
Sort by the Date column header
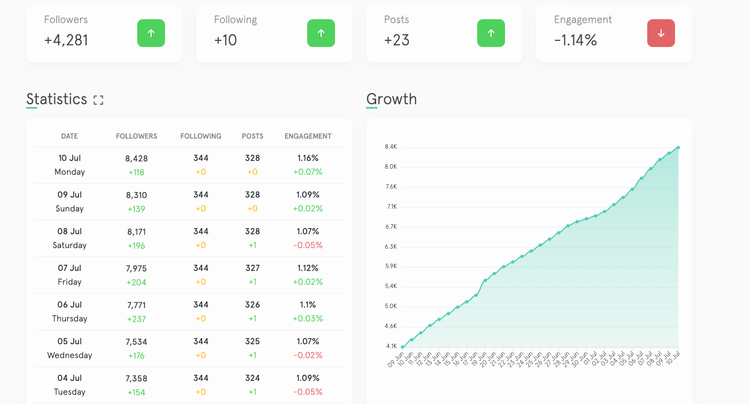(x=69, y=136)
